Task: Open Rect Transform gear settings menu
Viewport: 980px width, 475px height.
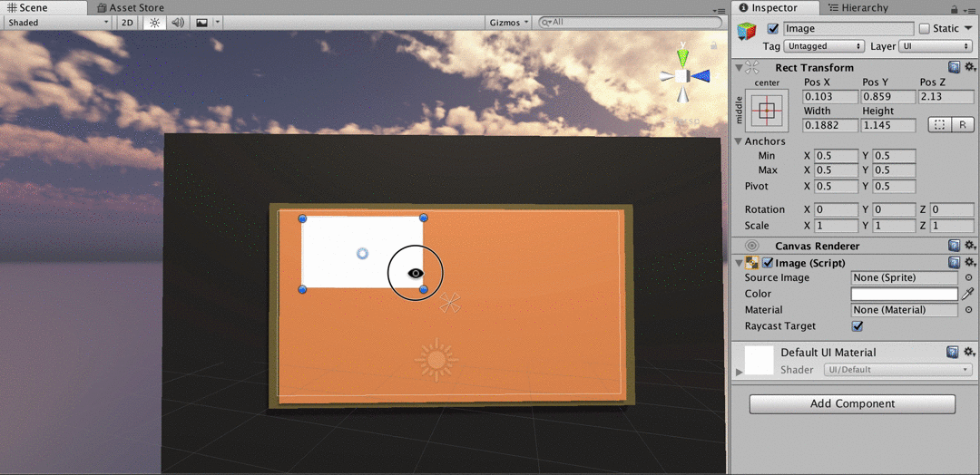Action: (x=969, y=67)
